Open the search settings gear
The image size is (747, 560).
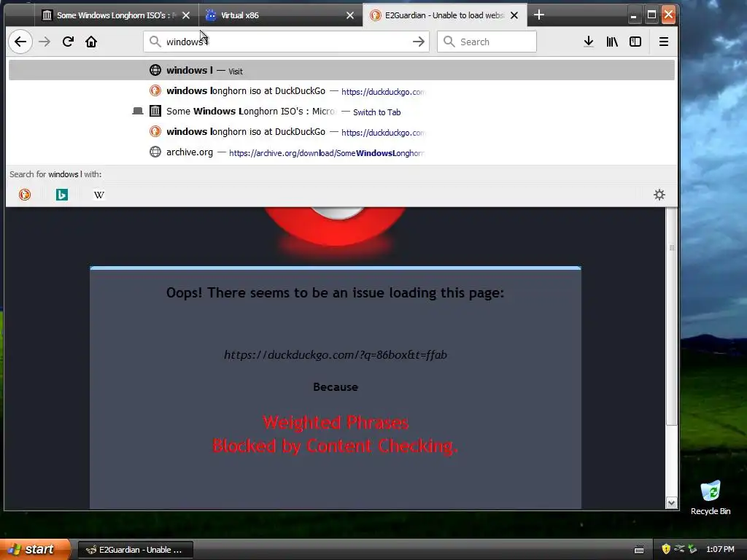tap(659, 195)
